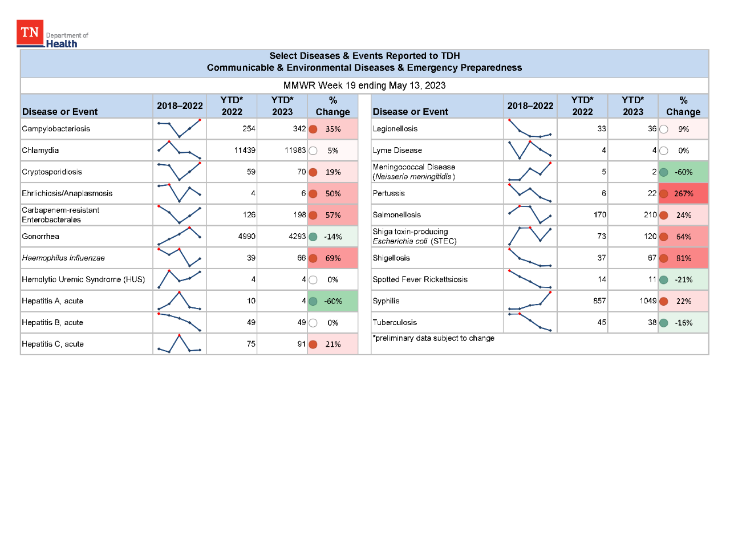
Task: Click the Haemophilus influenzae trend line
Action: (179, 258)
